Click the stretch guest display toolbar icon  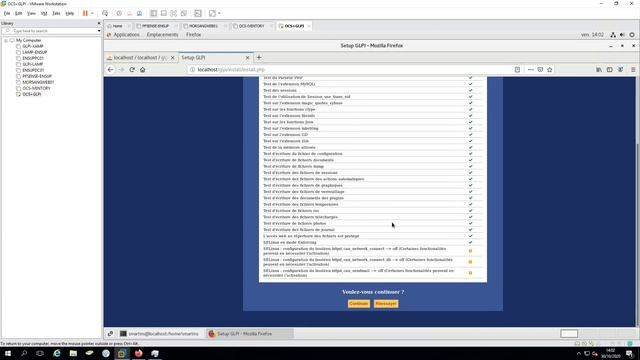(212, 13)
